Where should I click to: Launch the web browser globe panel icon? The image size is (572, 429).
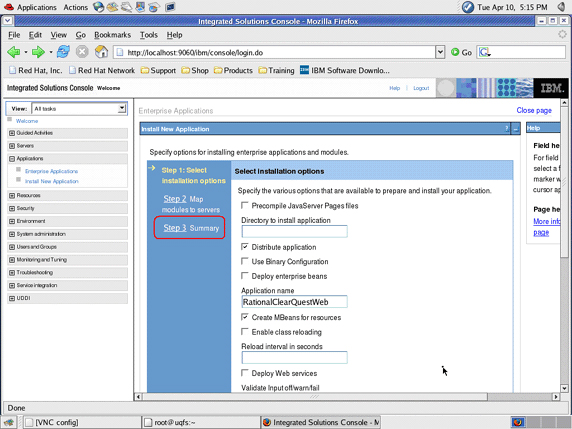click(x=98, y=7)
